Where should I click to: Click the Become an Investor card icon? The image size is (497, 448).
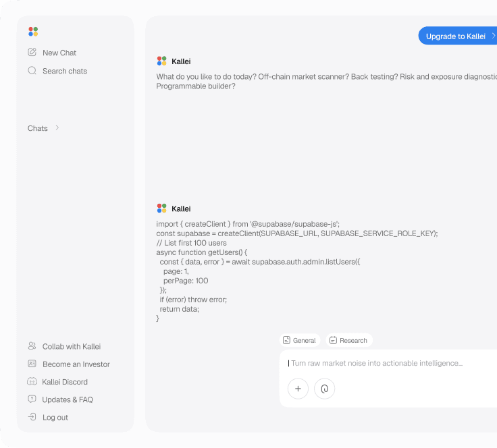pos(32,364)
